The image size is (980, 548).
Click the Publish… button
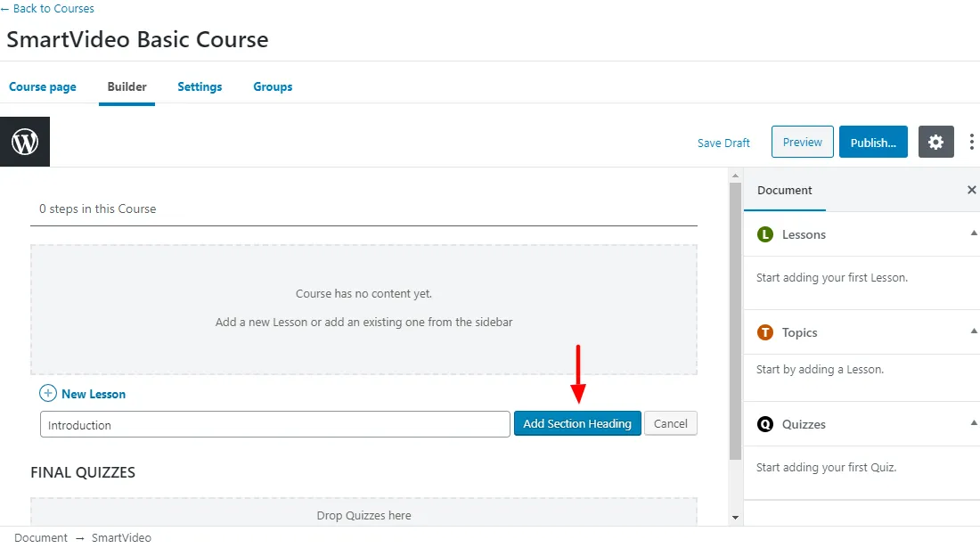point(873,142)
